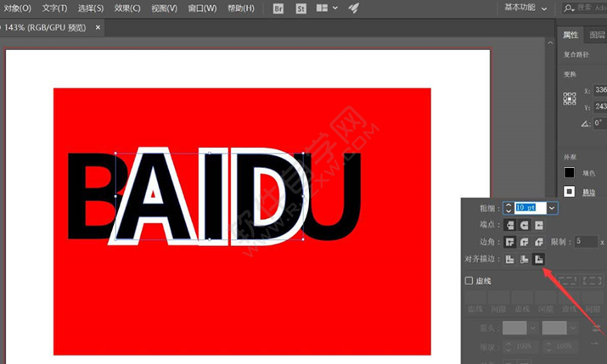607x364 pixels.
Task: Open the 对象(O) menu
Action: coord(17,8)
